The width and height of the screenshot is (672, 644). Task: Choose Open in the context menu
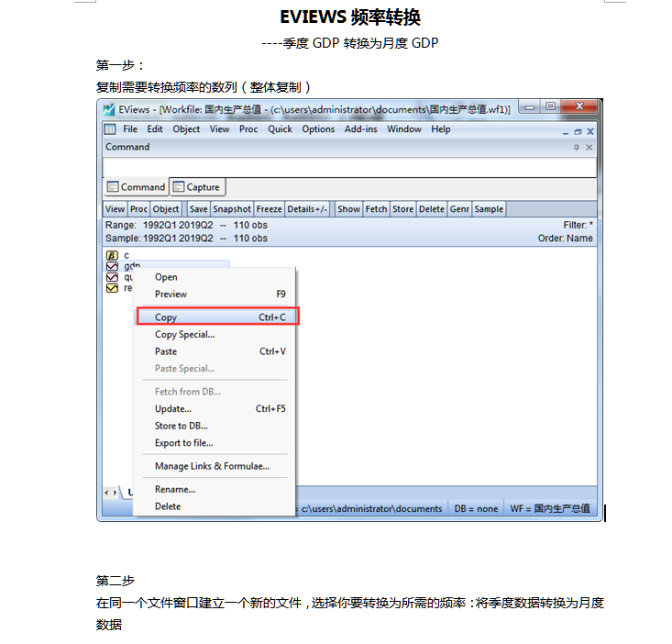point(215,277)
